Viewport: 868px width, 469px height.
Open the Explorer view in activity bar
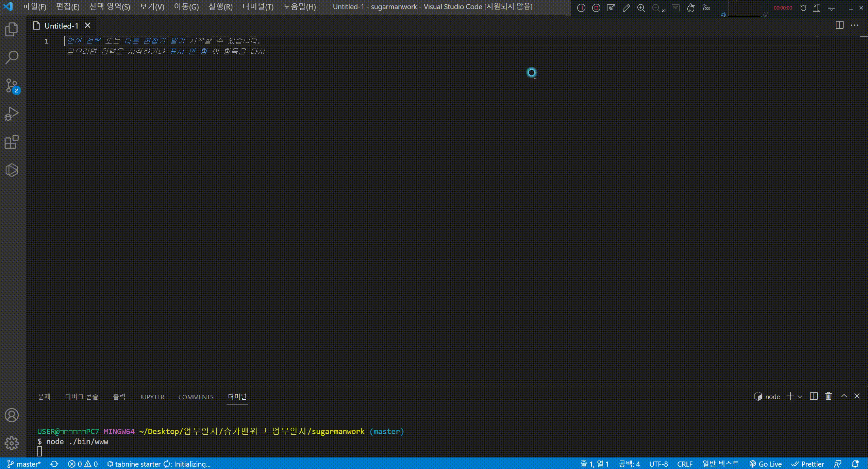[12, 29]
